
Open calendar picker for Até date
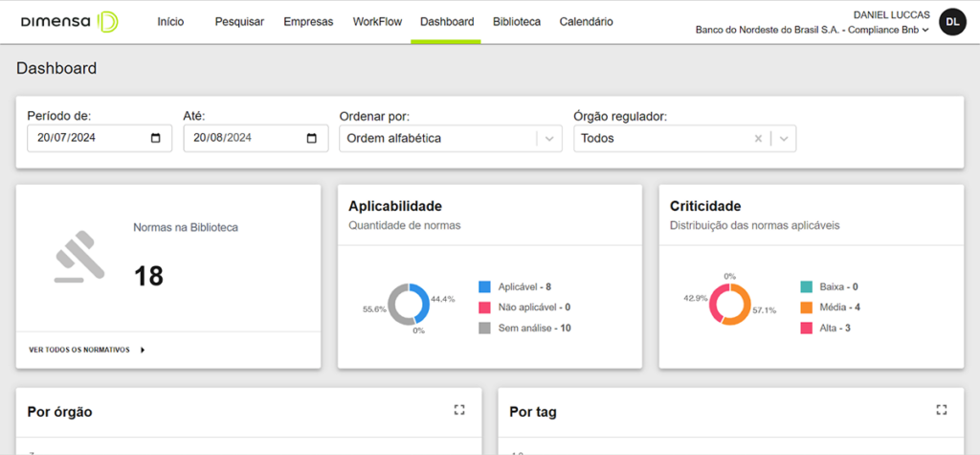[x=311, y=138]
